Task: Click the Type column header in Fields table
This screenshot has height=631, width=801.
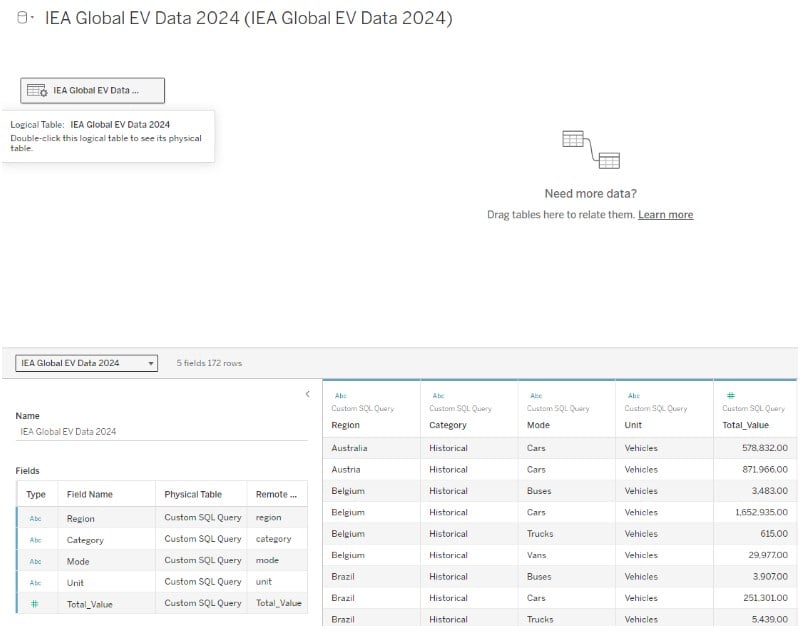Action: pos(36,495)
